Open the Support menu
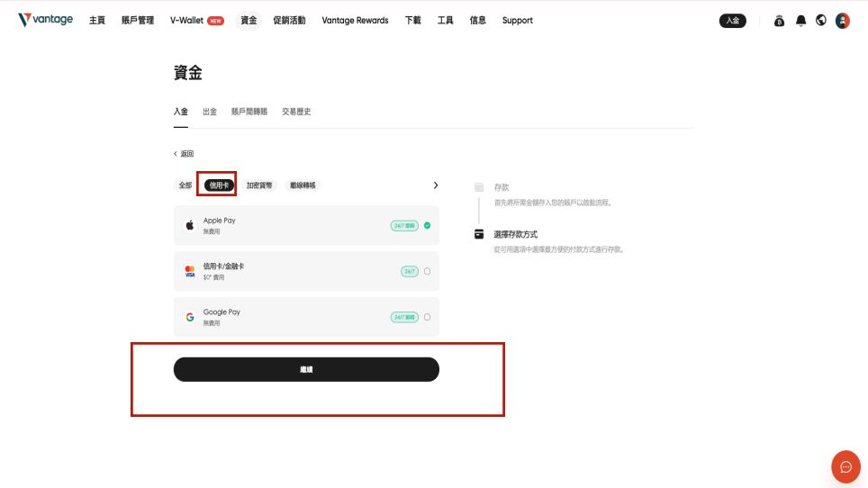Screen dimensions: 868x488 point(518,21)
